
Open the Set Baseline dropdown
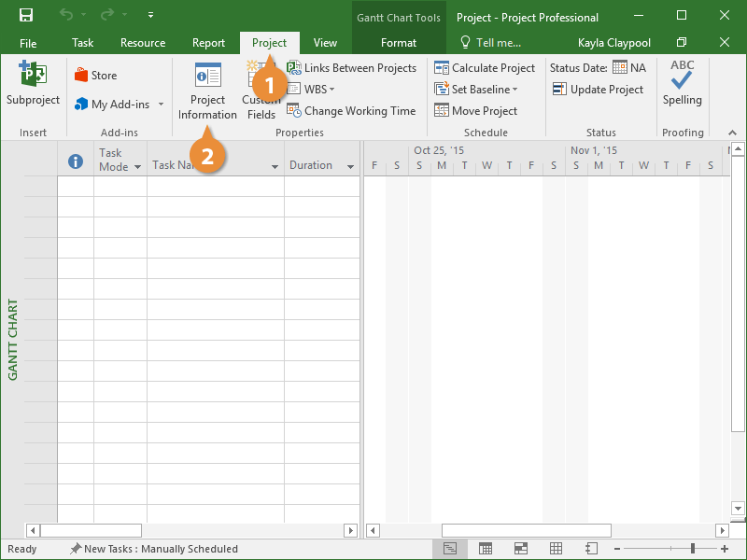[x=514, y=90]
